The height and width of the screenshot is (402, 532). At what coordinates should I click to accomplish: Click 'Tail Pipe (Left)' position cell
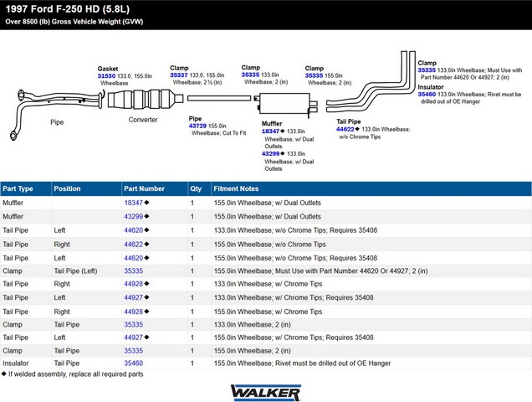[x=75, y=271]
